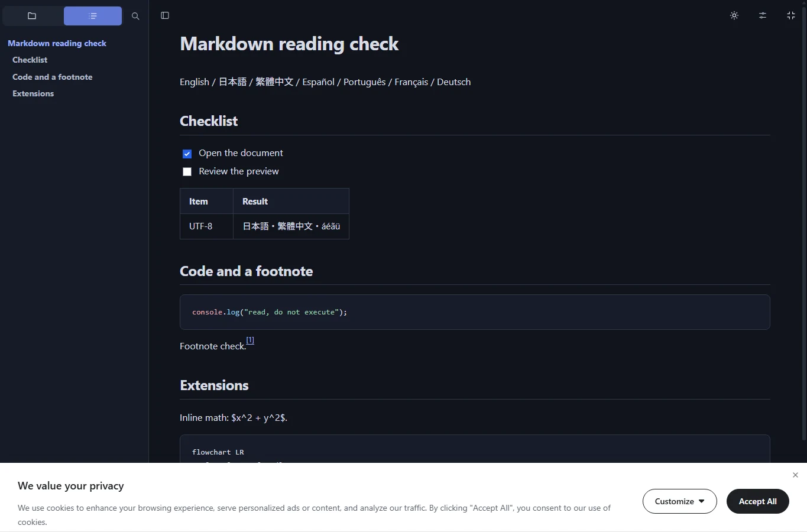
Task: Toggle the sidebar panel icon
Action: point(165,15)
